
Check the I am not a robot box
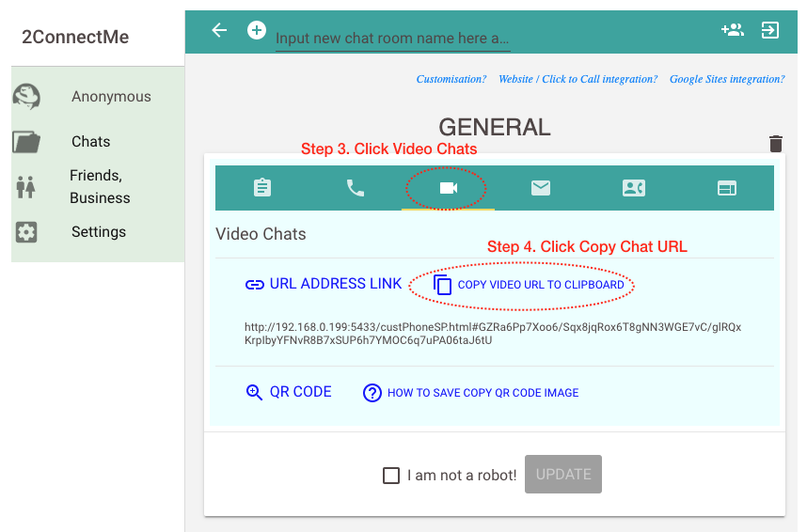point(391,476)
